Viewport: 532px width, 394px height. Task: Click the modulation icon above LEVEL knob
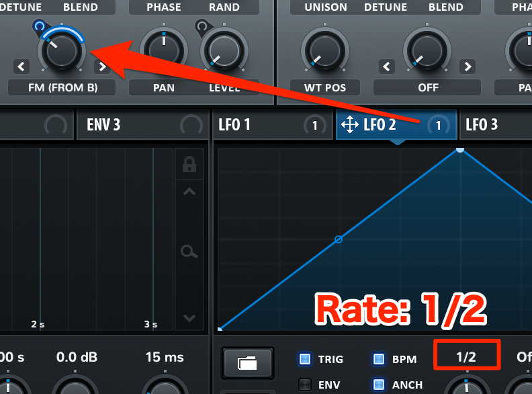tap(202, 26)
